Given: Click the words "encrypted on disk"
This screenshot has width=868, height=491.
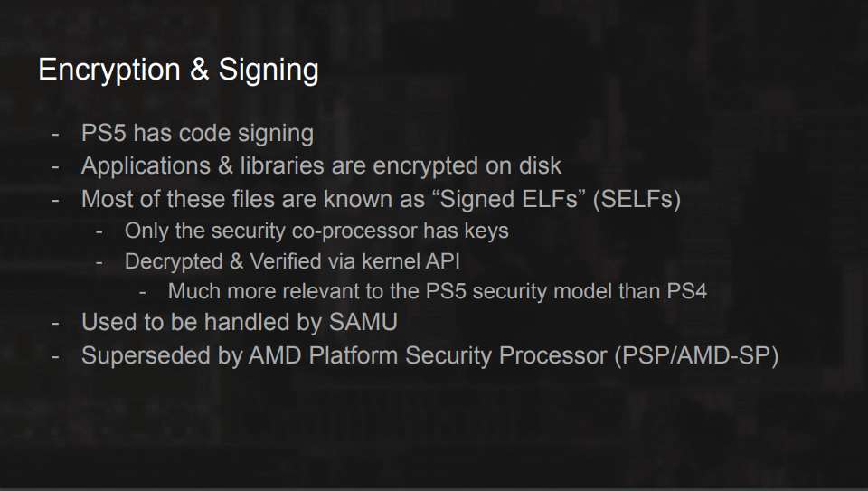Looking at the screenshot, I should coord(467,166).
